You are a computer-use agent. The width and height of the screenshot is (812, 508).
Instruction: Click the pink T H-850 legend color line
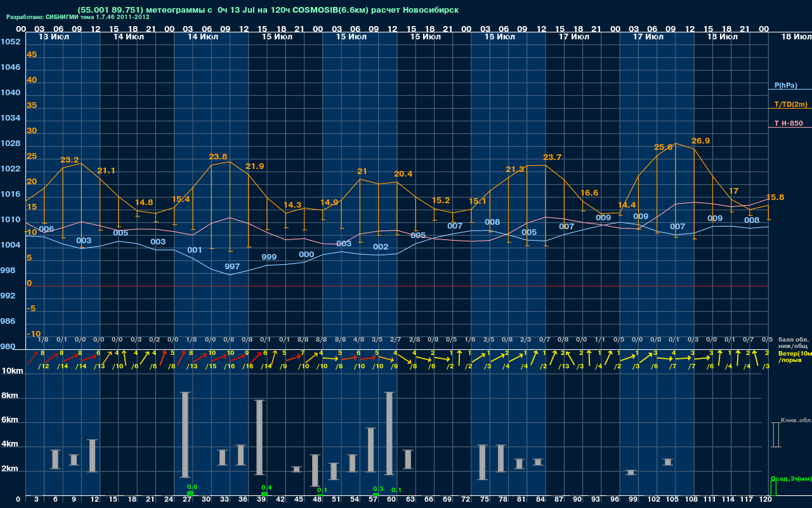pos(790,128)
